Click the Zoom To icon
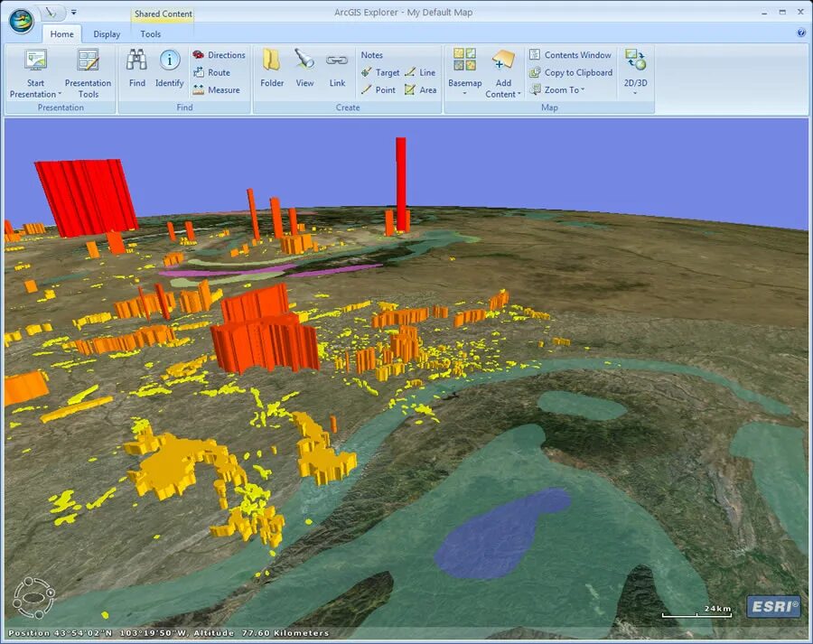The width and height of the screenshot is (813, 644). pos(535,89)
